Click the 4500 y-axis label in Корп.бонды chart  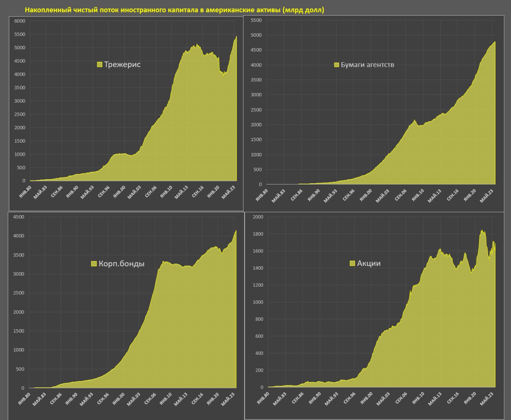pyautogui.click(x=19, y=217)
